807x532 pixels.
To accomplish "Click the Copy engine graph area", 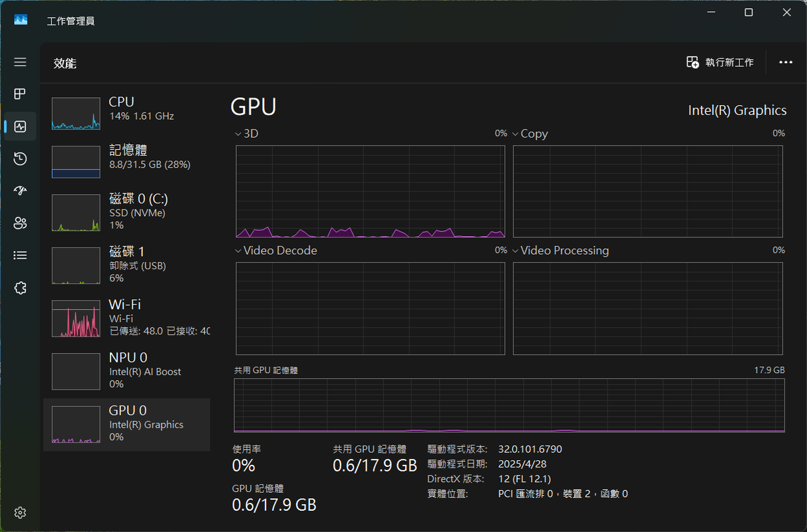I will [x=647, y=192].
